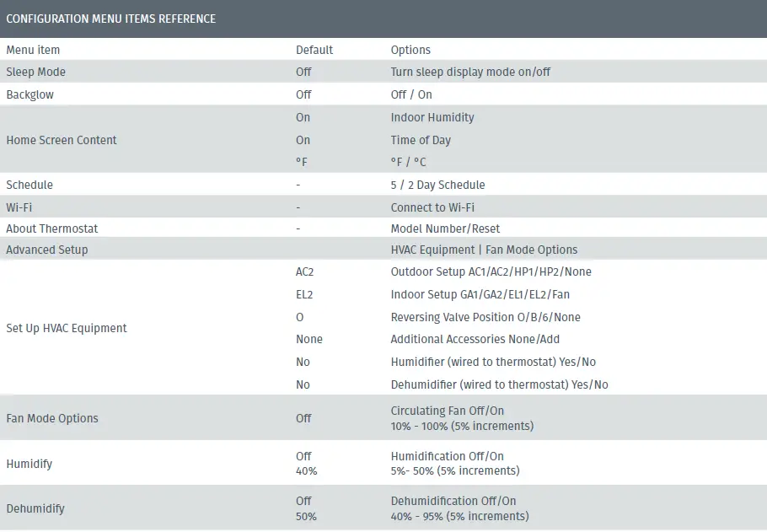The width and height of the screenshot is (767, 532).
Task: Click the 'About Thermostat' row label
Action: tap(52, 228)
